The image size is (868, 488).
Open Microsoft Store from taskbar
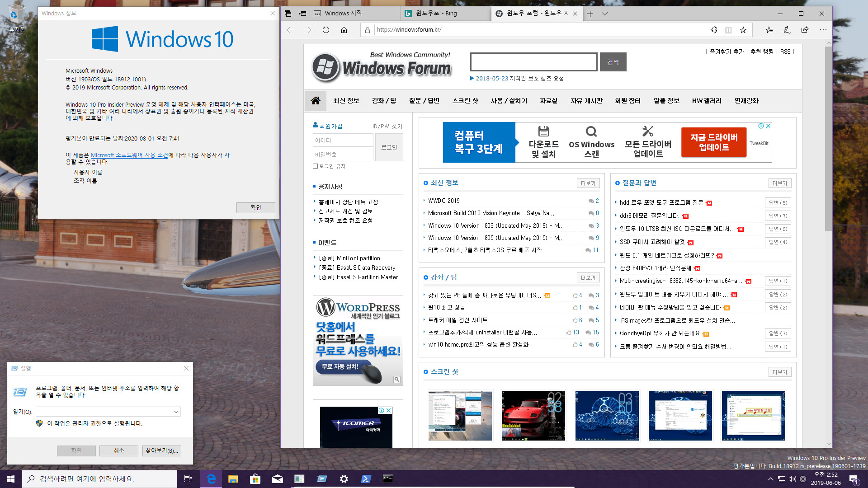coord(255,479)
